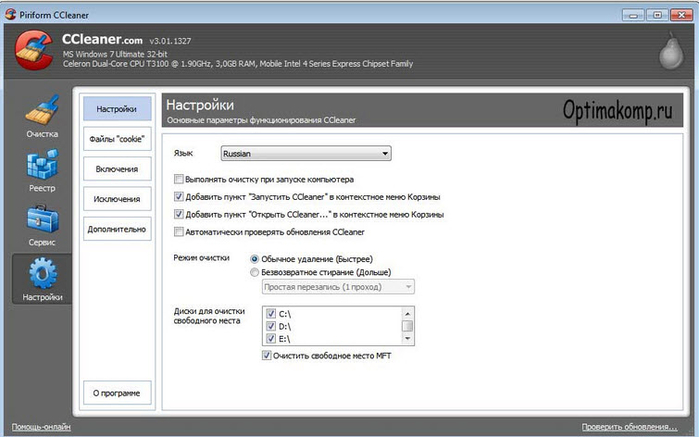Open the Простая перезапись overwrite dropdown
The image size is (699, 437).
point(338,287)
